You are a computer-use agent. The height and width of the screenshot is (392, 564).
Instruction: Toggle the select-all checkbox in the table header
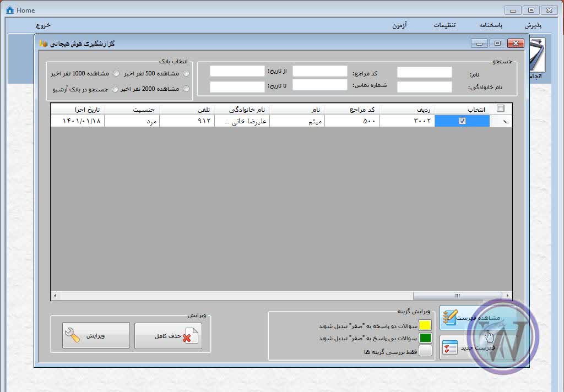(x=500, y=108)
